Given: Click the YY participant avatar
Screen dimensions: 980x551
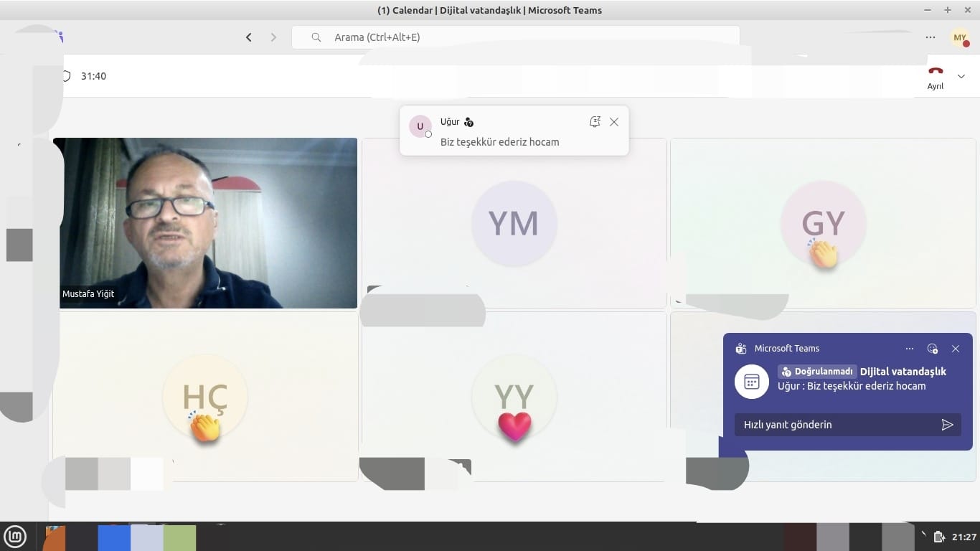Looking at the screenshot, I should [x=514, y=397].
